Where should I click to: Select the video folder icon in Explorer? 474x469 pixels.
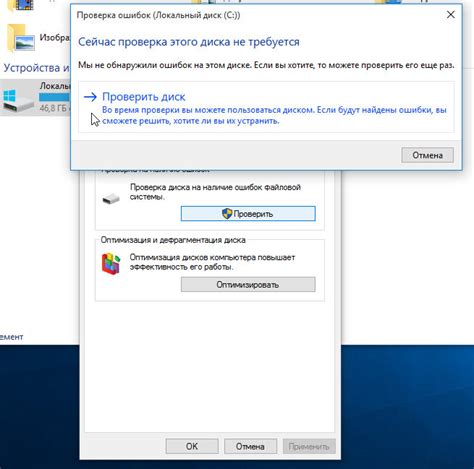pyautogui.click(x=20, y=6)
